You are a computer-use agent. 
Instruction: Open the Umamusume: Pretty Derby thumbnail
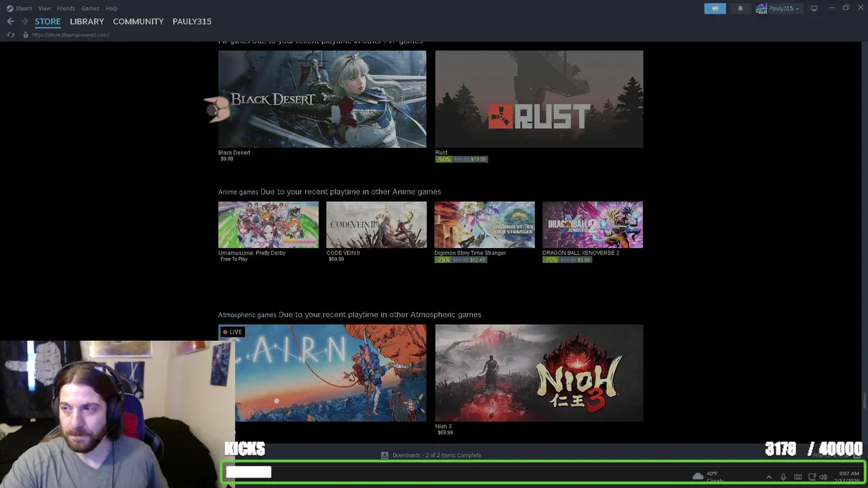[269, 224]
